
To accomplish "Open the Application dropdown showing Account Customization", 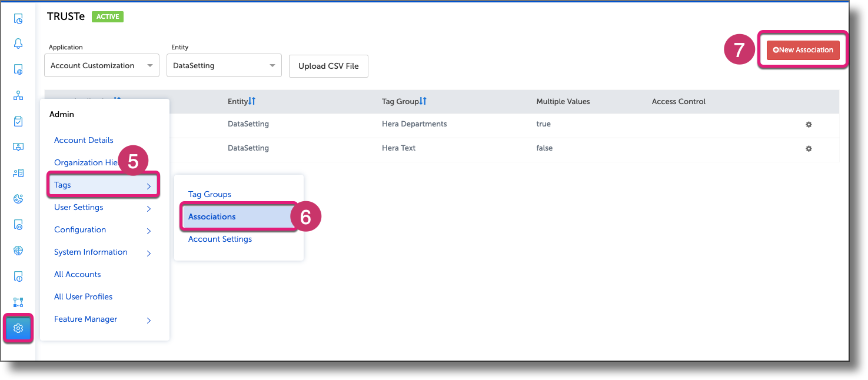I will coord(101,65).
